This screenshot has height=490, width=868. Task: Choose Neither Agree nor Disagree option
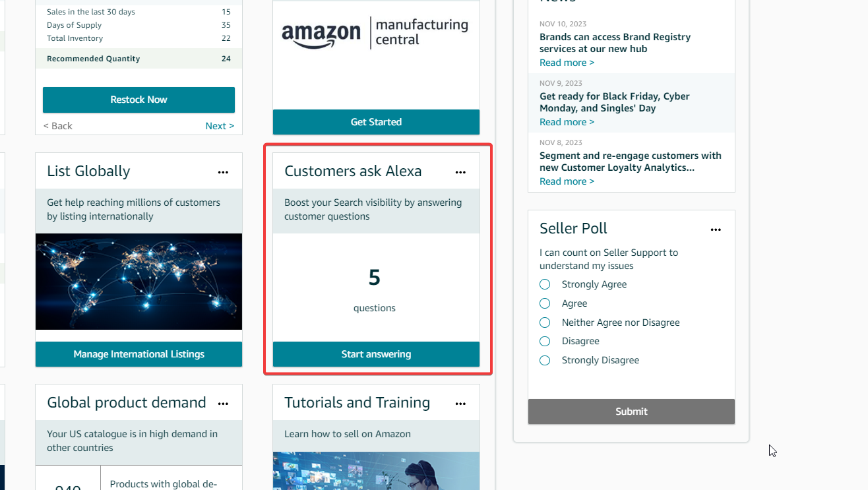tap(545, 322)
